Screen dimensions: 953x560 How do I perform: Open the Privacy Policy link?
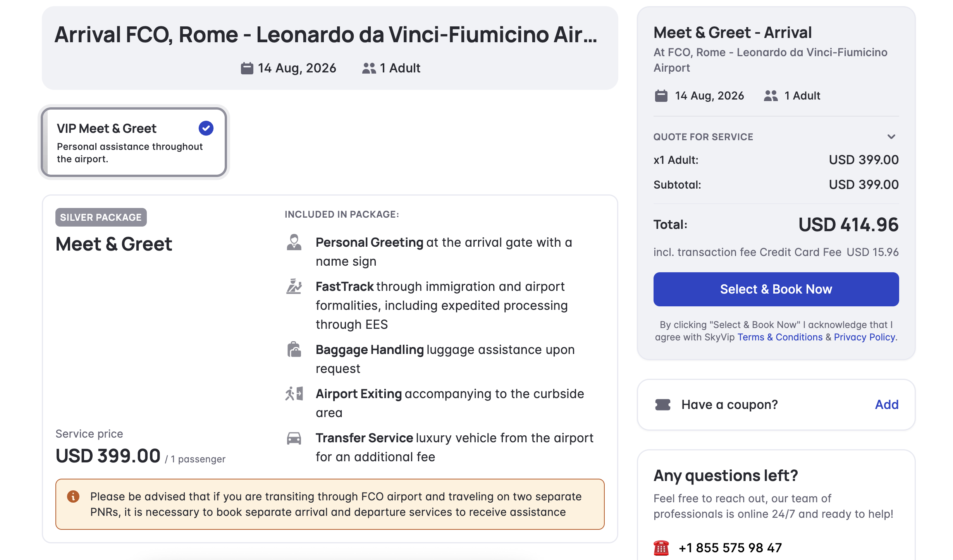865,337
